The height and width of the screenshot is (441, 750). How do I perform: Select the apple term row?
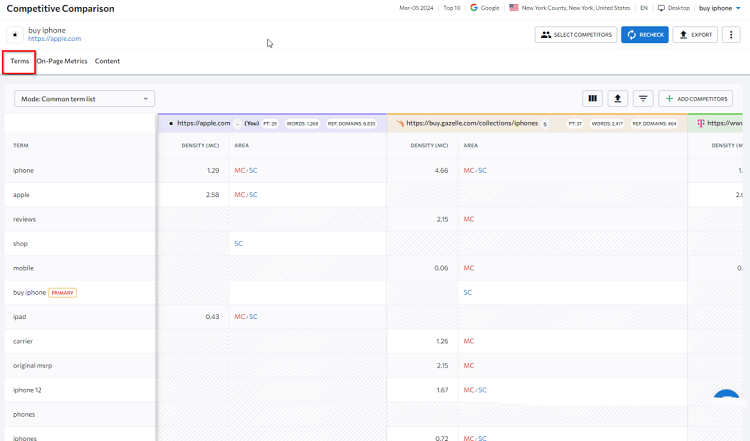[80, 195]
